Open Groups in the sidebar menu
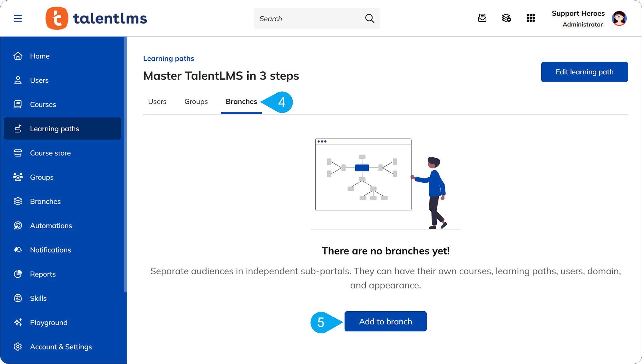This screenshot has width=642, height=364. pos(62,177)
